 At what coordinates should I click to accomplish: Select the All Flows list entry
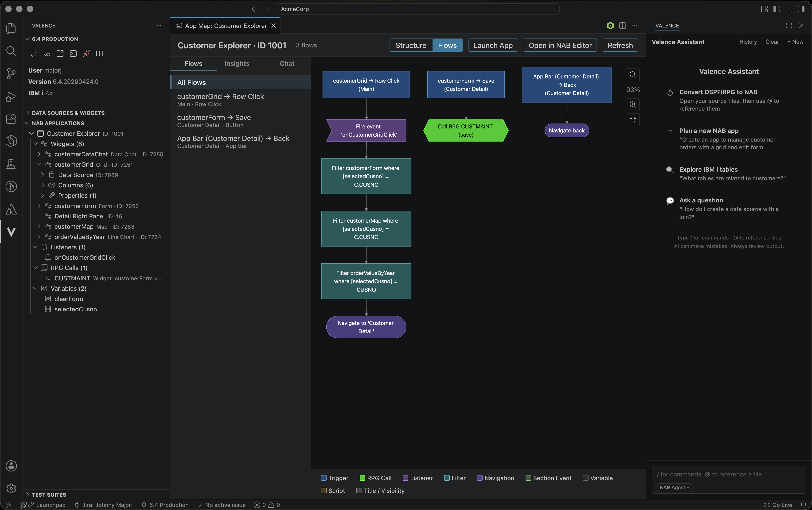(x=240, y=82)
